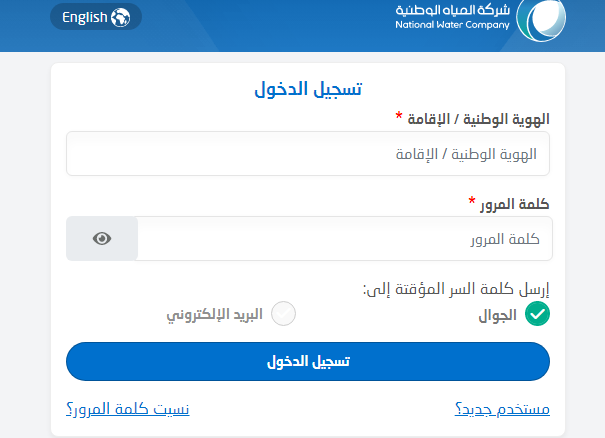Click the تسجيل الدخول page heading

[x=308, y=89]
